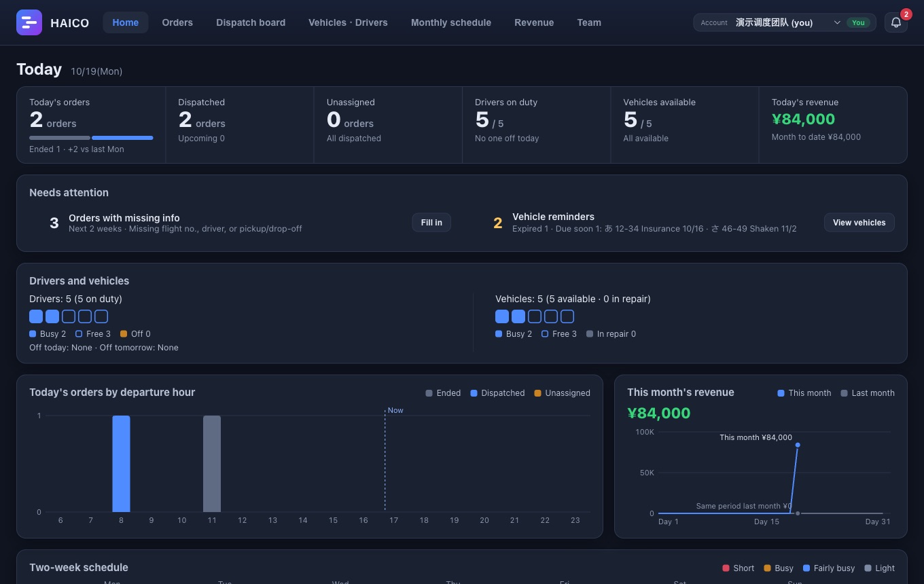Click the HAICO logo icon

(29, 22)
